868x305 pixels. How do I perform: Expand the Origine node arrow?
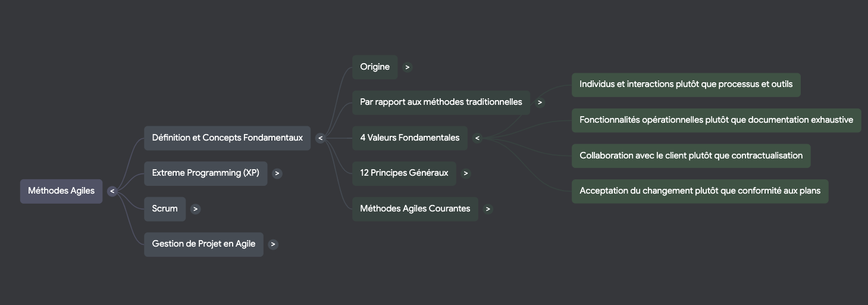pyautogui.click(x=407, y=67)
